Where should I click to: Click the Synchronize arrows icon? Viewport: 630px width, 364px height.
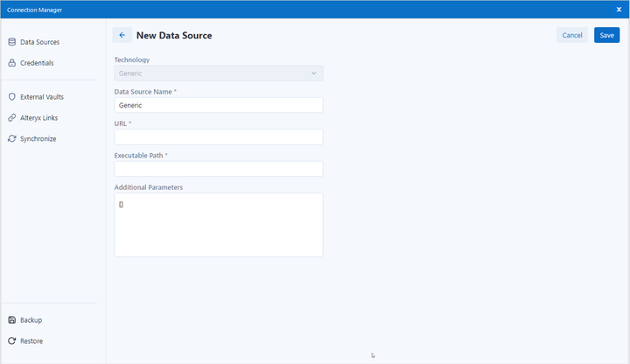[12, 139]
